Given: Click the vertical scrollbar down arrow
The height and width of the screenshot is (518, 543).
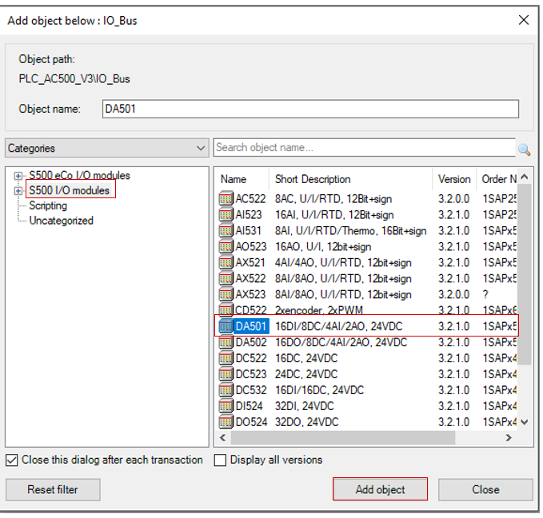Looking at the screenshot, I should tap(525, 422).
